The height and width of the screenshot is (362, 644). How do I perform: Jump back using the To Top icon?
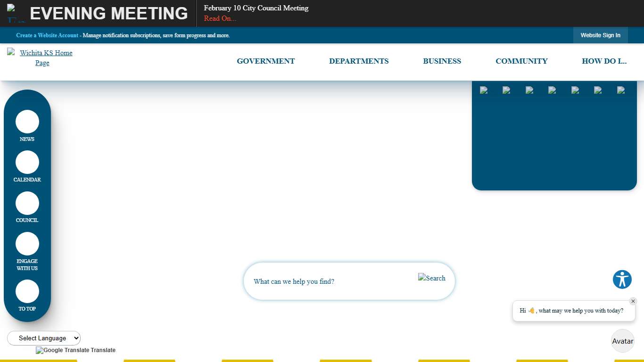pyautogui.click(x=27, y=291)
